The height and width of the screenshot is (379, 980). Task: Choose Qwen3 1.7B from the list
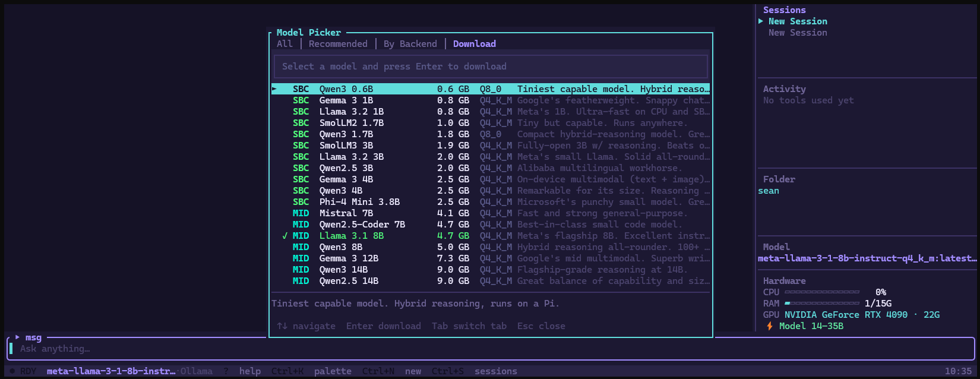pos(491,134)
